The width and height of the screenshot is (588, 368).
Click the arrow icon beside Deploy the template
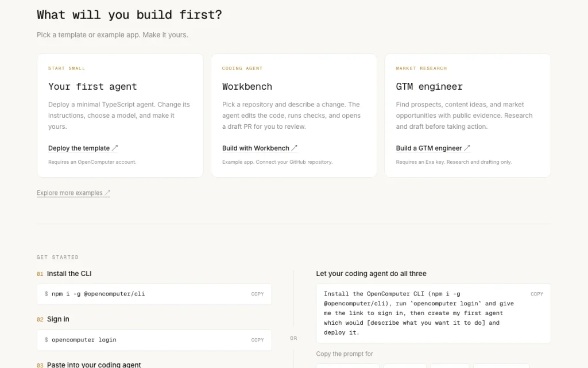[115, 148]
